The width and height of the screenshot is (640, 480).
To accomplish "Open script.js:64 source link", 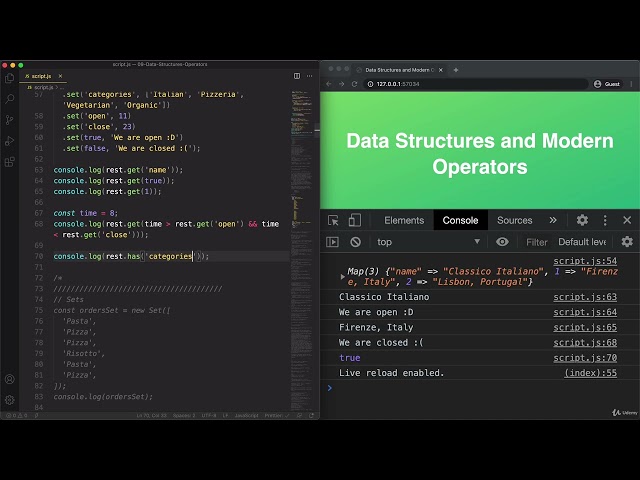I will [585, 312].
